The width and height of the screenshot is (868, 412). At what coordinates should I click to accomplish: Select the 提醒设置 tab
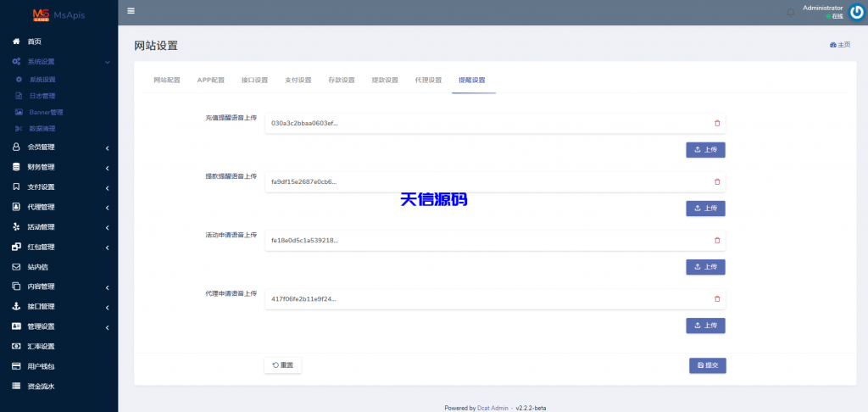click(471, 81)
